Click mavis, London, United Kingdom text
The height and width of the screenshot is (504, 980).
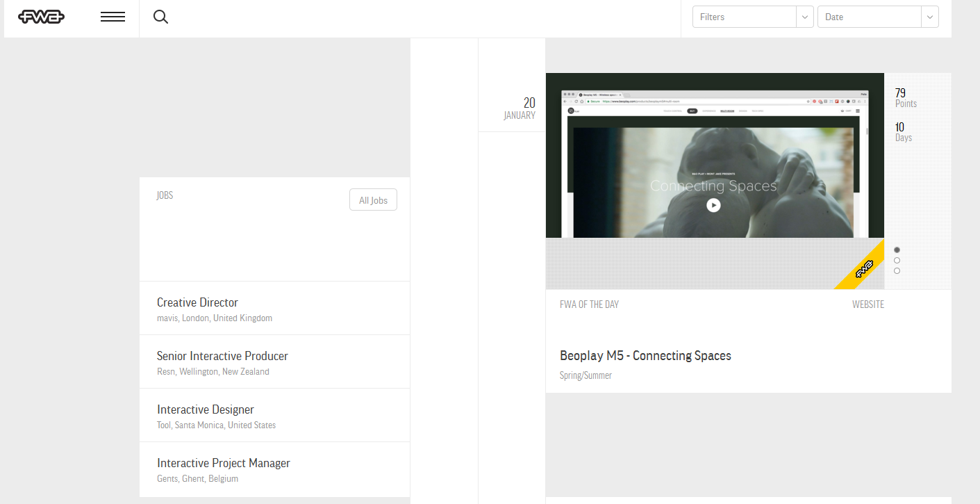coord(215,318)
